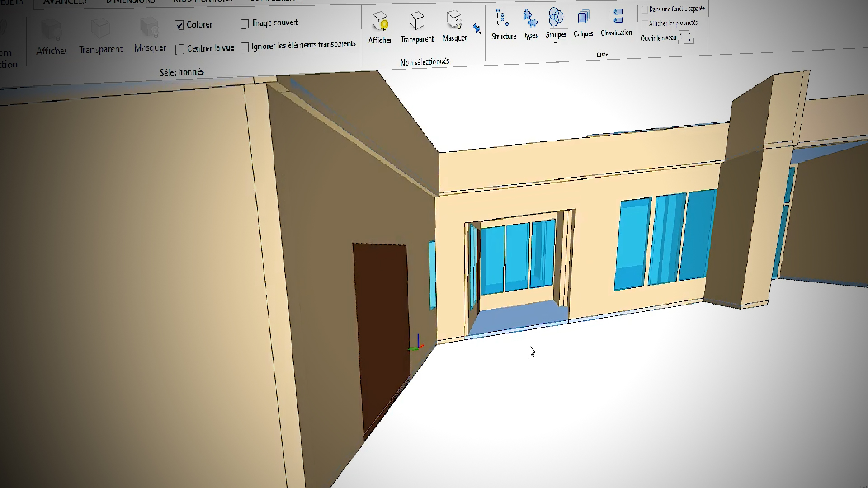Open the Calques list
The width and height of the screenshot is (868, 488).
pos(583,23)
